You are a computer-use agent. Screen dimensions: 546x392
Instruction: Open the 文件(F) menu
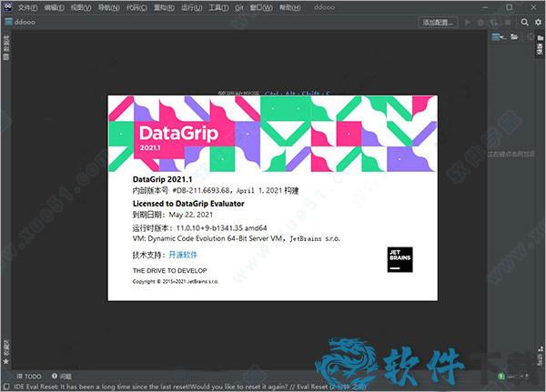[27, 7]
